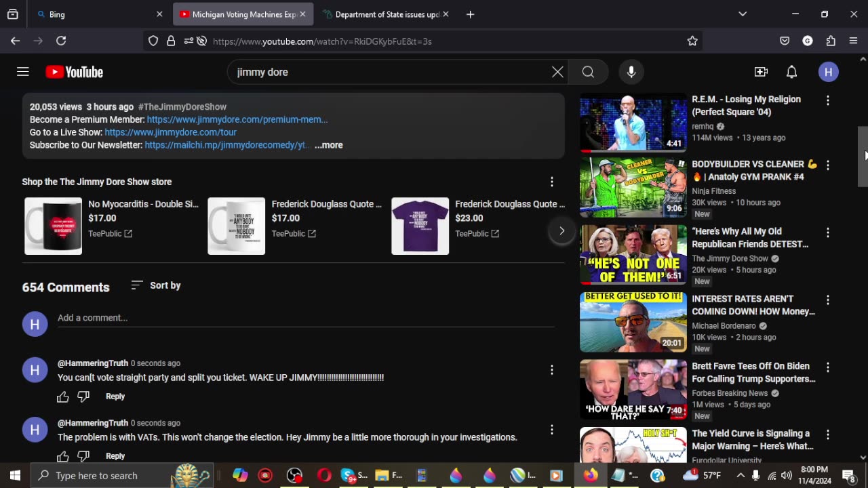Screen dimensions: 868x488
Task: Start voice search with microphone
Action: click(631, 72)
